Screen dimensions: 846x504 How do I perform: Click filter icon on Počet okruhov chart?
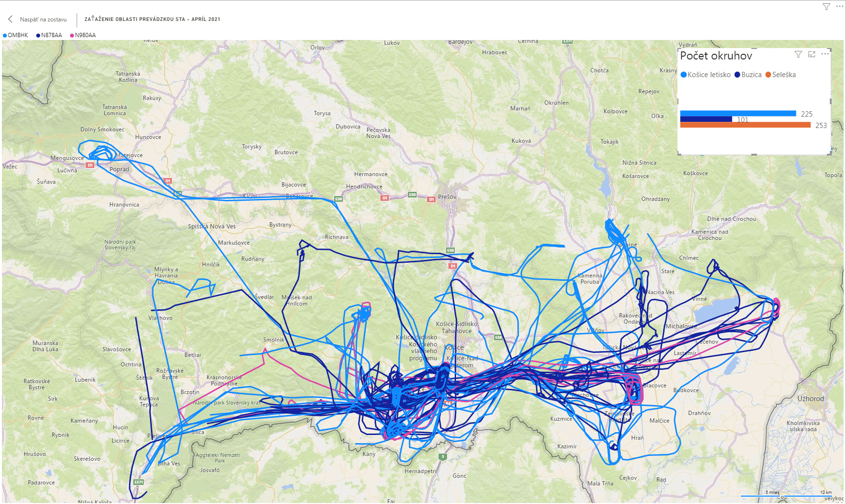pos(798,54)
